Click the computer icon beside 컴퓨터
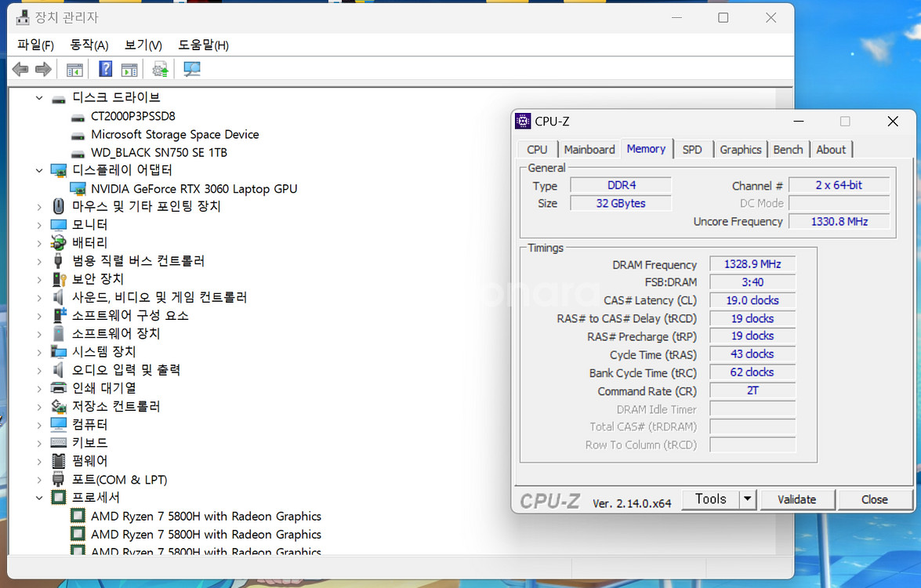 coord(59,425)
